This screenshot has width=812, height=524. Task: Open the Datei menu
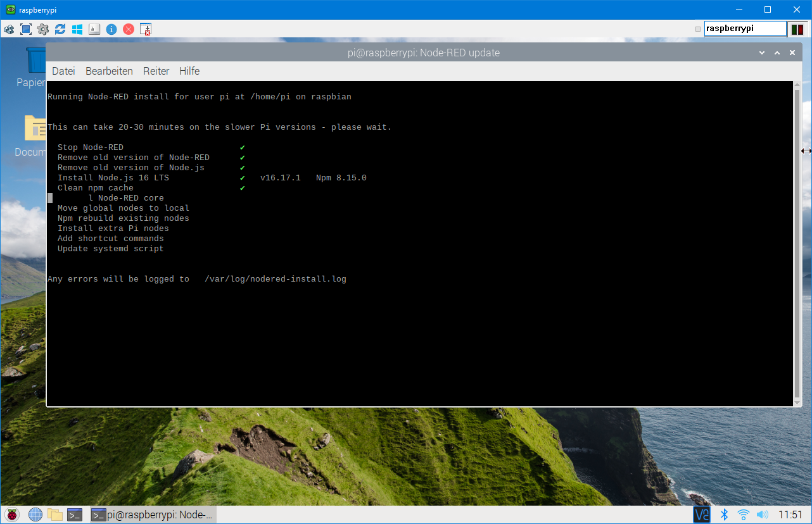point(63,71)
